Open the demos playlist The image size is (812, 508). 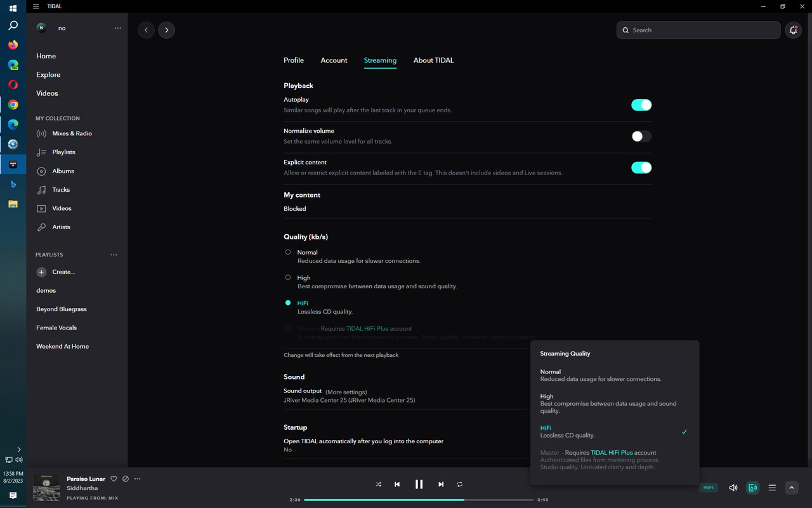tap(46, 290)
